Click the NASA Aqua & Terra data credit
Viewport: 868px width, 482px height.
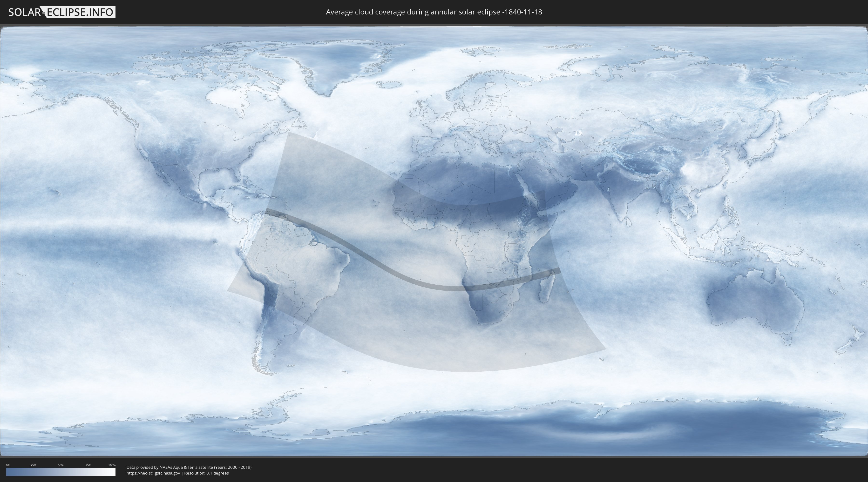pos(189,467)
